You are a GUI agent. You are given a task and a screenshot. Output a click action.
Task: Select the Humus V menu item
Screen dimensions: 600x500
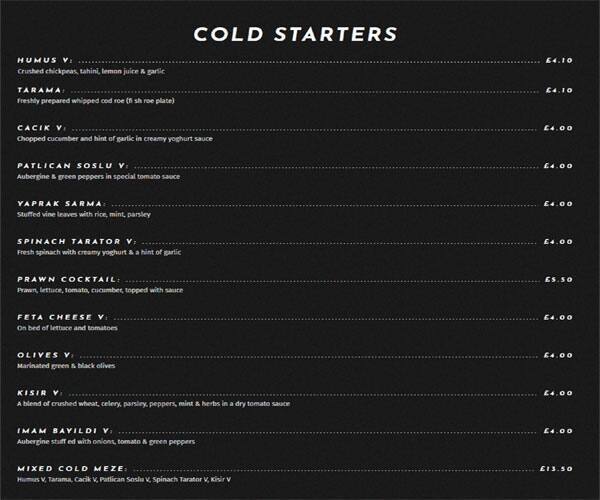pos(45,60)
